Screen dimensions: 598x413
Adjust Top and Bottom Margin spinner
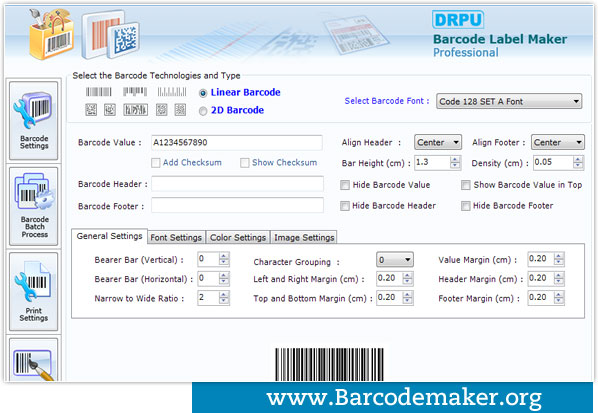408,298
